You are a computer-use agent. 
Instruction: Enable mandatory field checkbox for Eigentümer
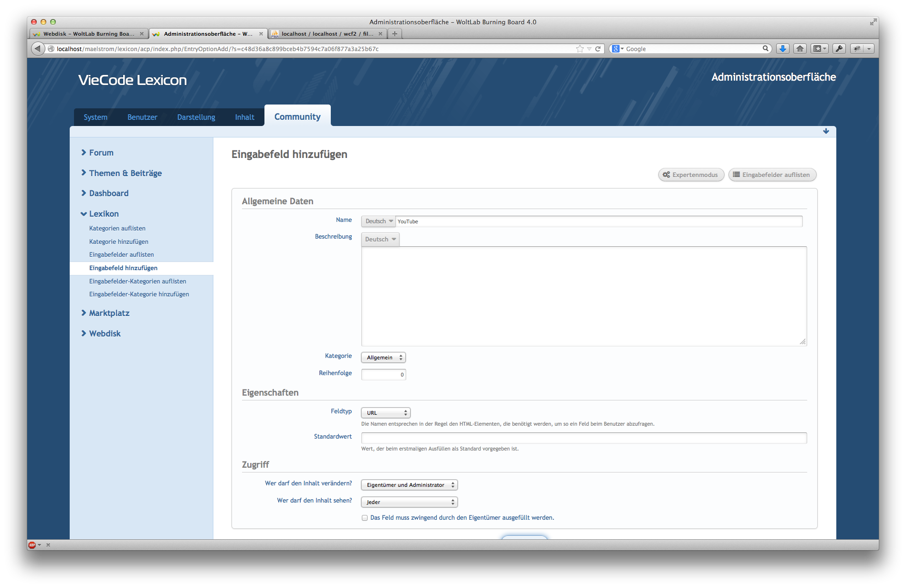tap(365, 518)
